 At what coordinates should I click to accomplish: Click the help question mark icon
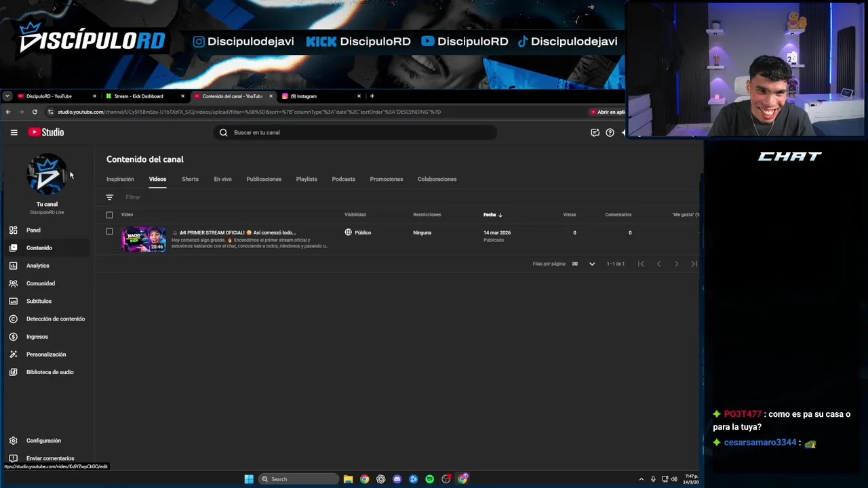[610, 132]
